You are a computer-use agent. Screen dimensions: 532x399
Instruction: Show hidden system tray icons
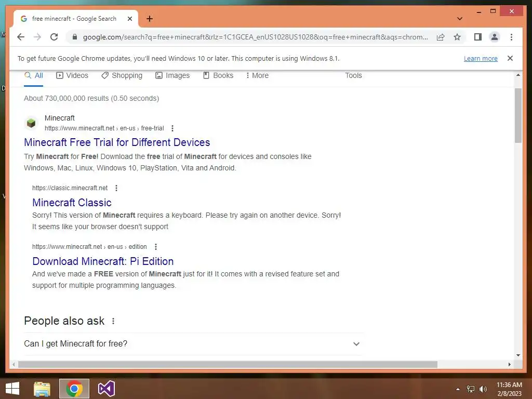point(458,389)
